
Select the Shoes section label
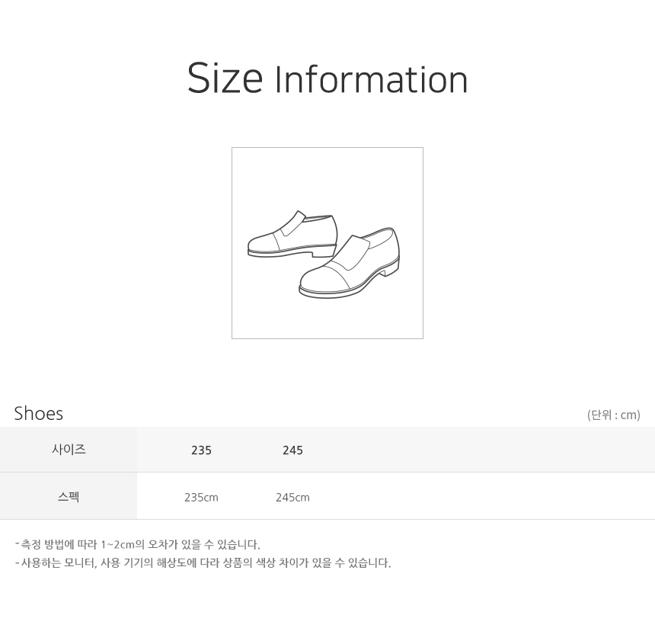(38, 414)
